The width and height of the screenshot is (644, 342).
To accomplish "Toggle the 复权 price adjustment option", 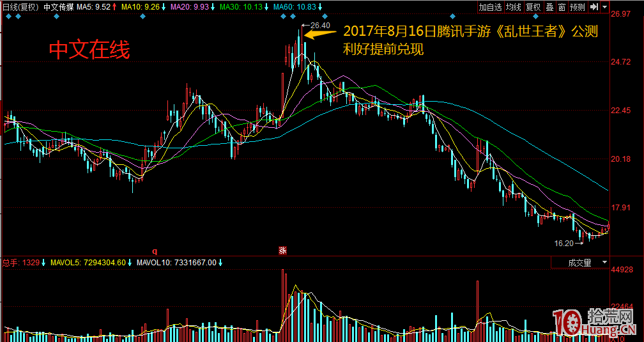I will pos(533,7).
